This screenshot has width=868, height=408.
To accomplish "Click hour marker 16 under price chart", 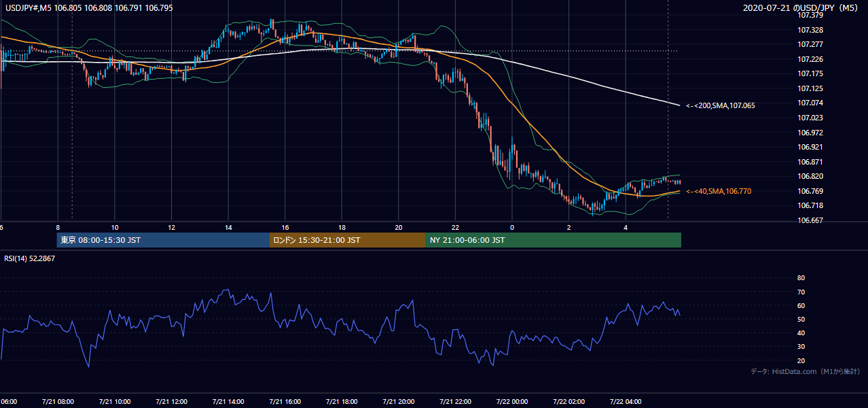I will [x=285, y=227].
